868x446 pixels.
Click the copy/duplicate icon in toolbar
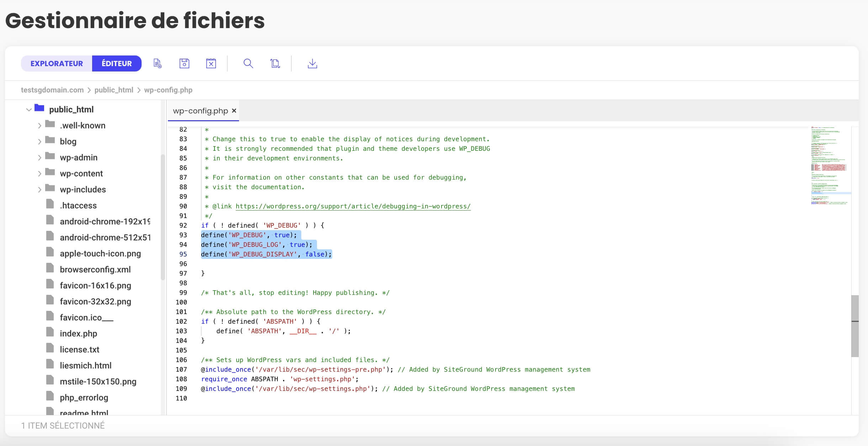point(275,64)
